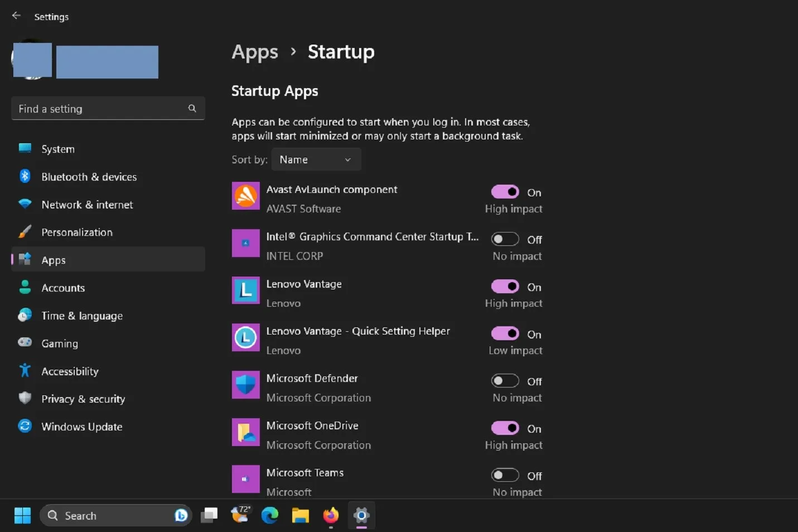The height and width of the screenshot is (532, 798).
Task: Turn off Avast AvLaunch component startup
Action: [x=504, y=192]
